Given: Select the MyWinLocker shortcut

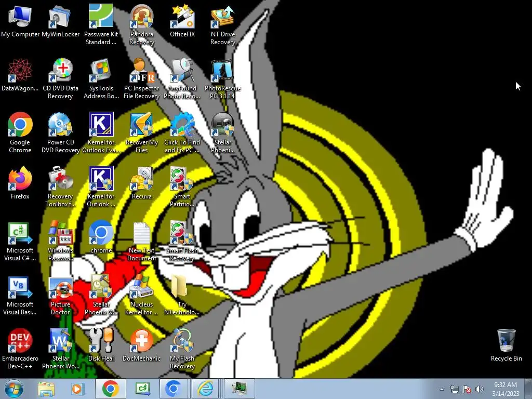Looking at the screenshot, I should 60,22.
